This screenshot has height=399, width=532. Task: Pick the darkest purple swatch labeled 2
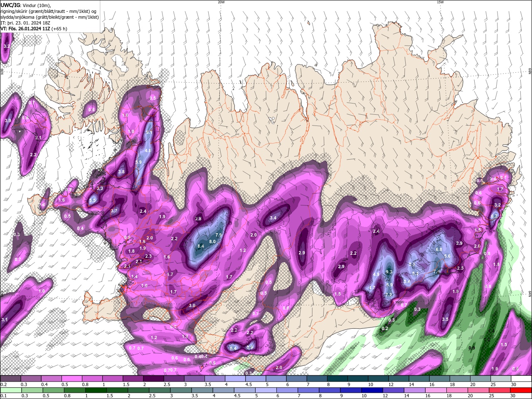(x=153, y=379)
